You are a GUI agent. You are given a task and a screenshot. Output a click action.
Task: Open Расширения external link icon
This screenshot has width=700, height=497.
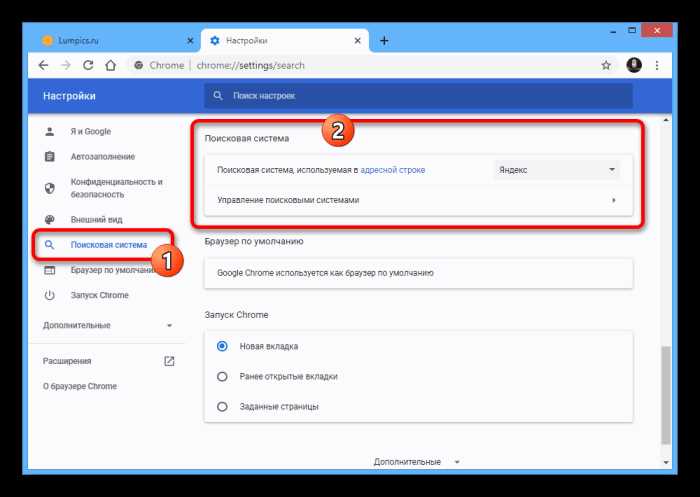[x=169, y=361]
